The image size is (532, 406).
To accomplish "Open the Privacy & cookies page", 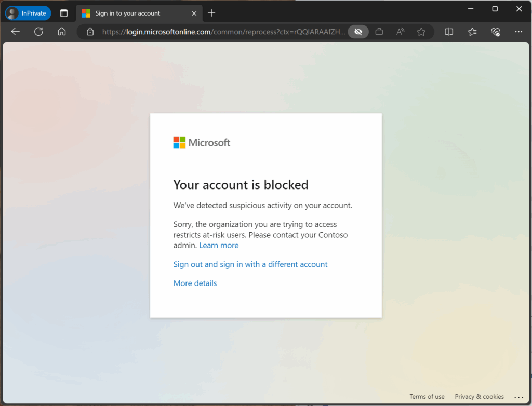I will point(479,396).
